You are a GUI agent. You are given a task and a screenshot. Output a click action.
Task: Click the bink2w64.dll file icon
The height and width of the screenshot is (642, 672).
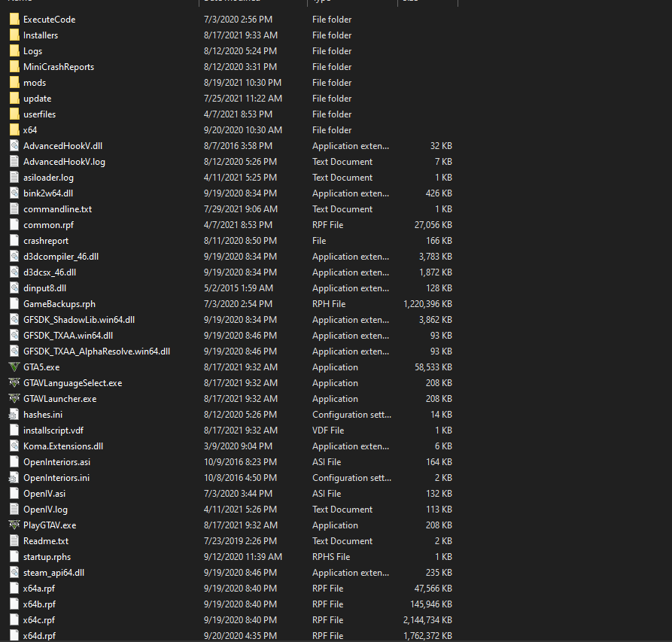pyautogui.click(x=14, y=193)
